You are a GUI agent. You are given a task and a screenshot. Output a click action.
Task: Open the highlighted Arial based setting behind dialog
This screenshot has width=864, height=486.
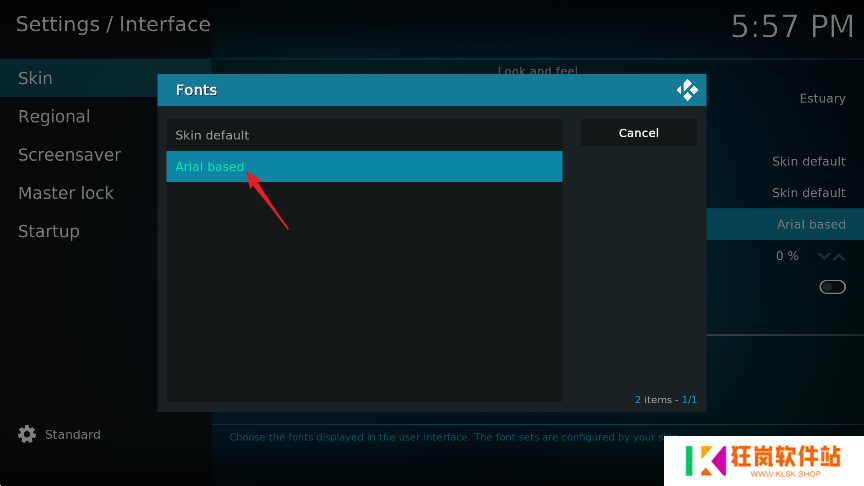pos(810,224)
